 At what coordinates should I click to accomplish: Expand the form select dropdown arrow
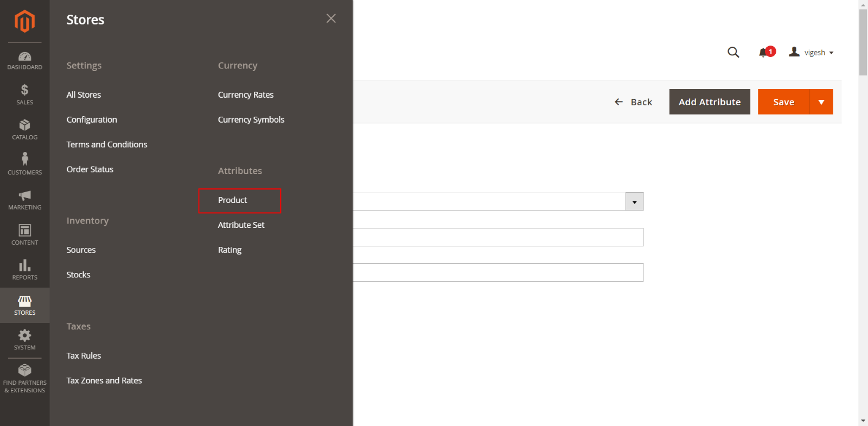634,202
